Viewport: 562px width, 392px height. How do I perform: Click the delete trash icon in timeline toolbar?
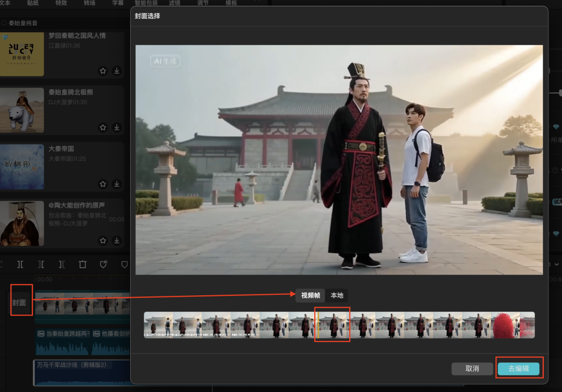click(x=83, y=264)
